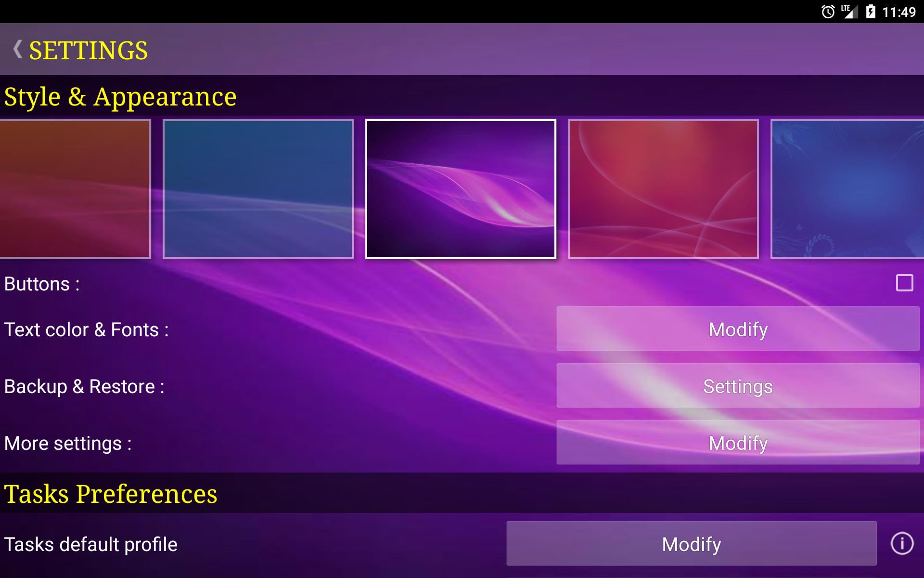Tap the 11:49 clock in status bar
Screen dimensions: 924x578
pyautogui.click(x=899, y=12)
